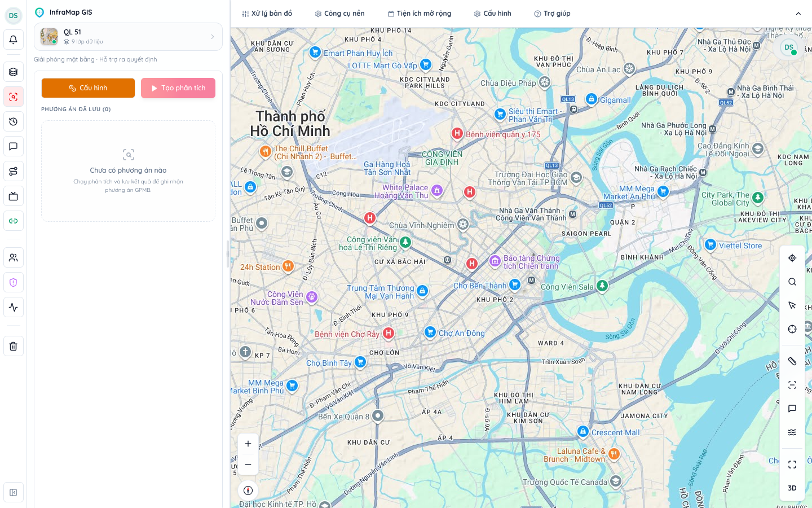Open the comments speech bubble in sidebar
The width and height of the screenshot is (812, 508).
coord(14,146)
